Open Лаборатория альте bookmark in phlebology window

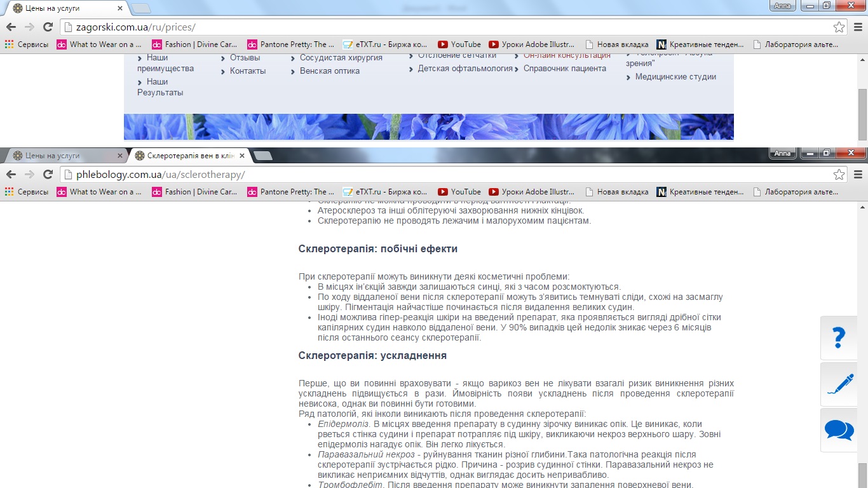796,192
